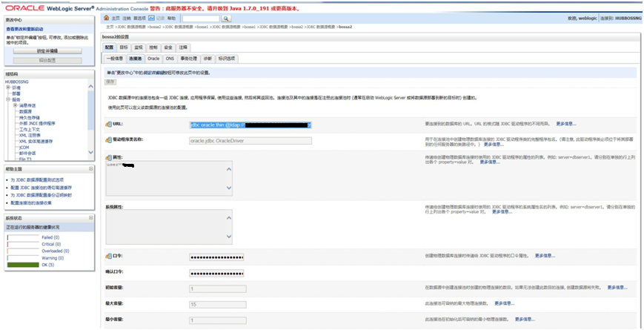Click the properties box's down arrow
The height and width of the screenshot is (330, 644).
coord(229,188)
